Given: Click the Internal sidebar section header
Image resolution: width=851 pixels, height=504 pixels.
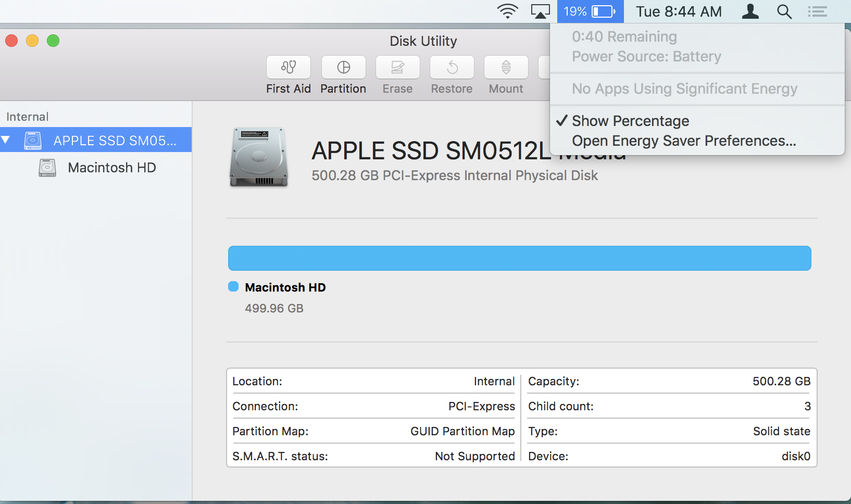Looking at the screenshot, I should 27,117.
